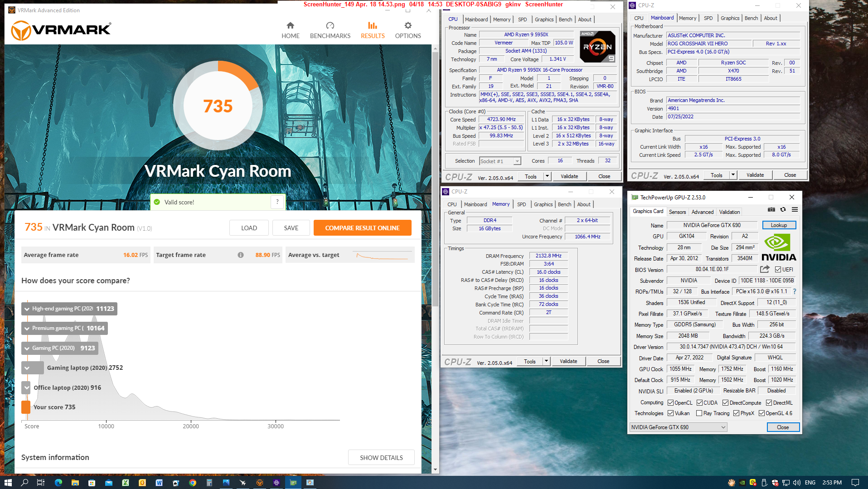Expand Gaming laptop (2020) comparison
The image size is (868, 489).
[x=27, y=368]
